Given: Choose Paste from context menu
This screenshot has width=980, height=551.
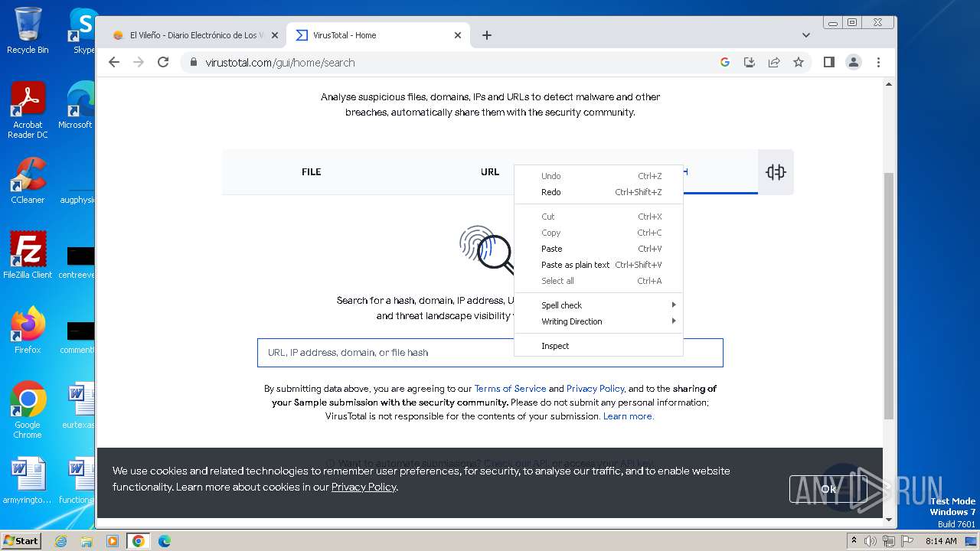Looking at the screenshot, I should click(x=599, y=249).
